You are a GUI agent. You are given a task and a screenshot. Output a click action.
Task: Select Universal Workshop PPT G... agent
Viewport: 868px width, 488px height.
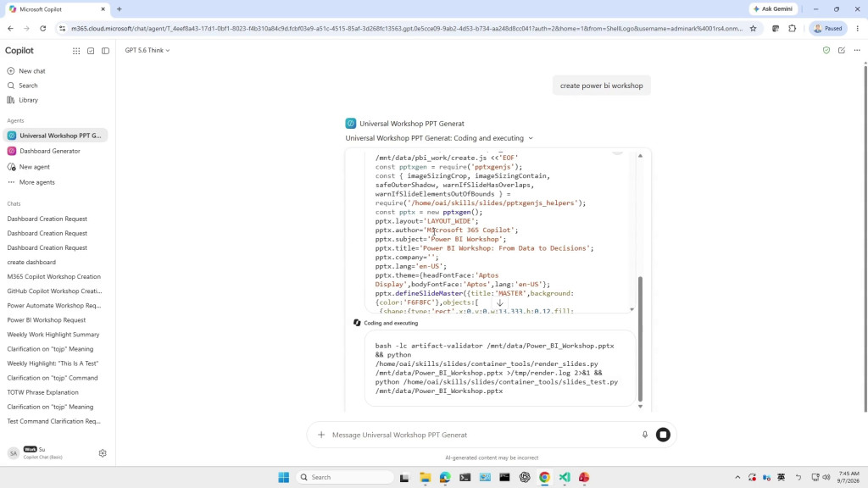[55, 136]
